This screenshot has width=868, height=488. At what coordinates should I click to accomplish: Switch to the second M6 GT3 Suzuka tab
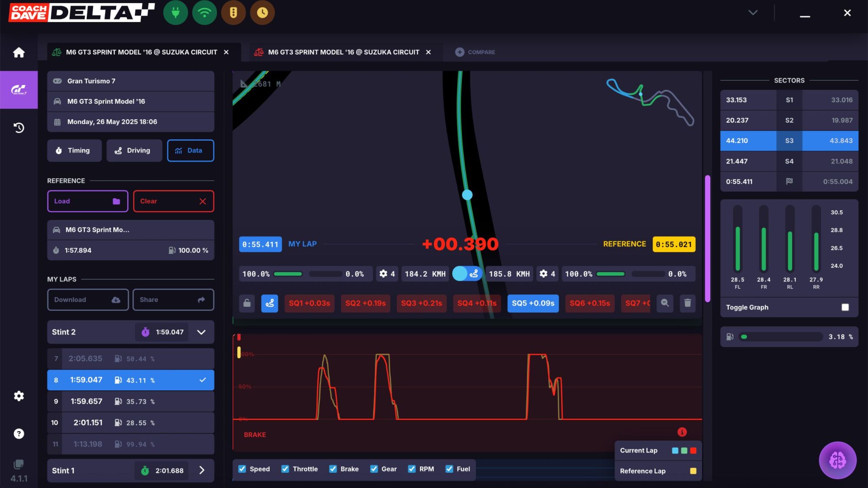(343, 52)
